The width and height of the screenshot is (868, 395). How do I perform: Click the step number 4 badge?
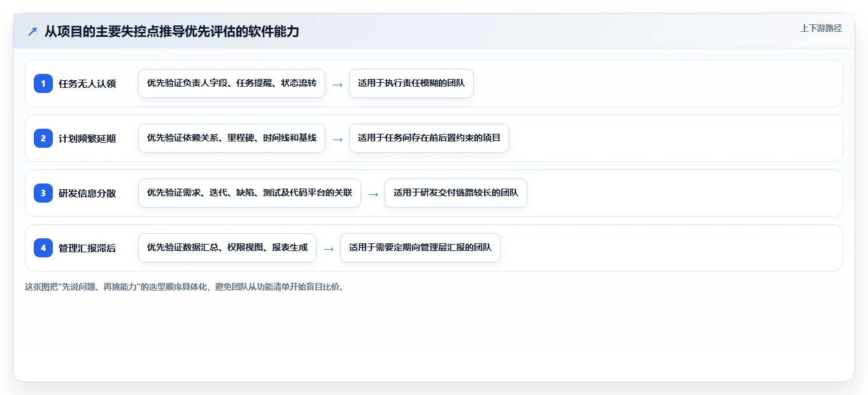(43, 248)
